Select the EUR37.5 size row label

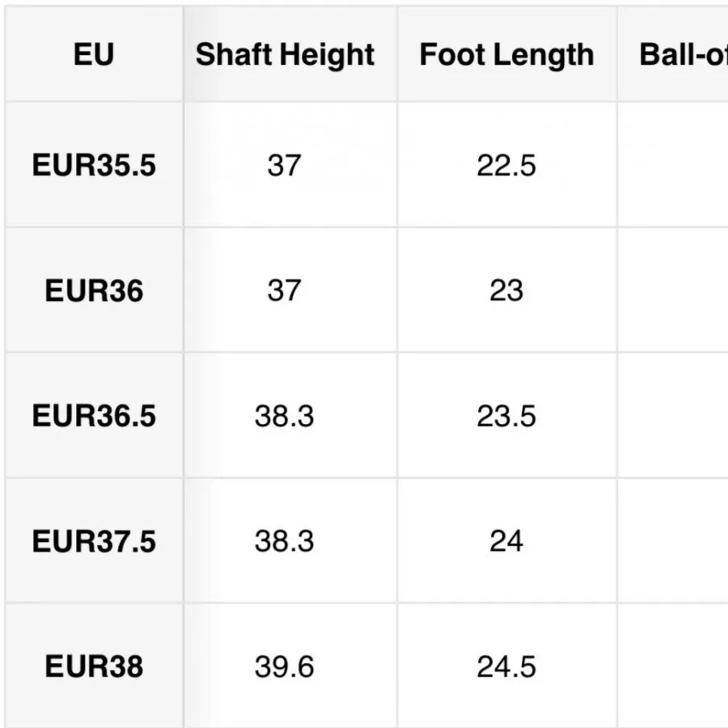click(94, 541)
